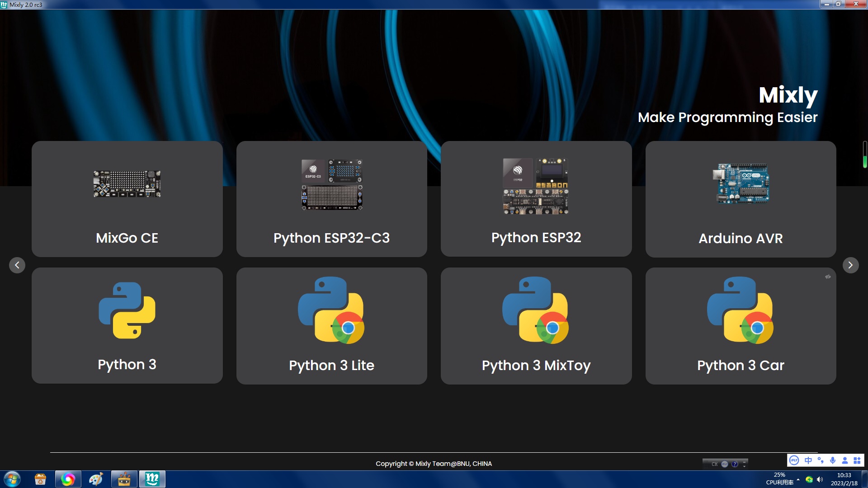
Task: Click the Mixly title bar icon
Action: pyautogui.click(x=4, y=5)
